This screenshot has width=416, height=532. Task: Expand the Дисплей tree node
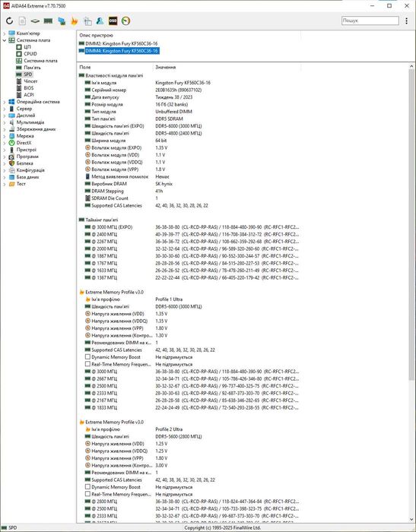[x=4, y=116]
